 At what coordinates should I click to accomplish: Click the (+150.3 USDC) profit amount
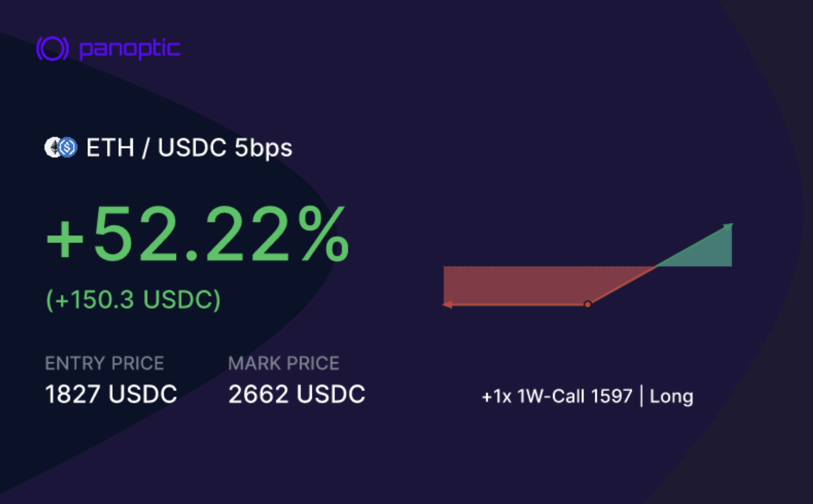click(133, 300)
